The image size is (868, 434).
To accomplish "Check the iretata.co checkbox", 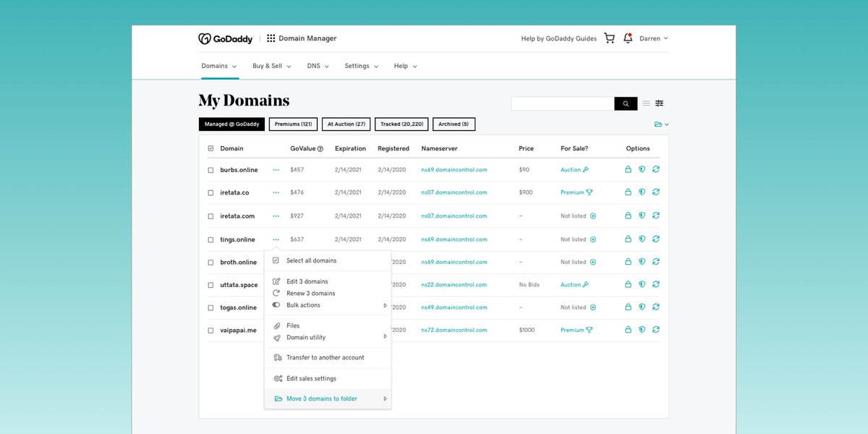I will [210, 193].
